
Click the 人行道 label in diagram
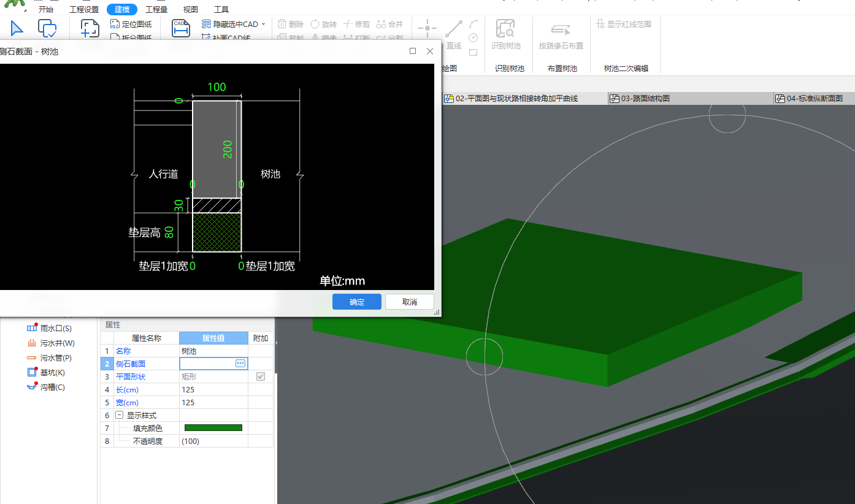point(164,174)
